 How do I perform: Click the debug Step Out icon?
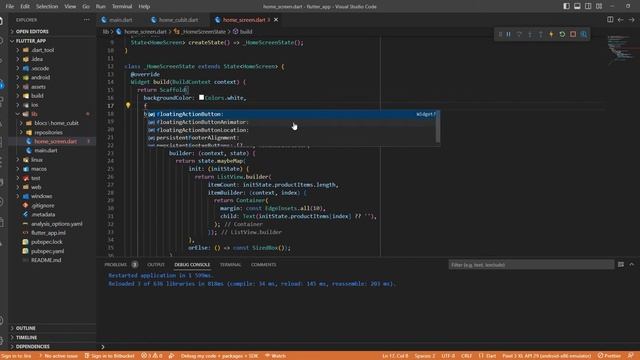point(541,34)
